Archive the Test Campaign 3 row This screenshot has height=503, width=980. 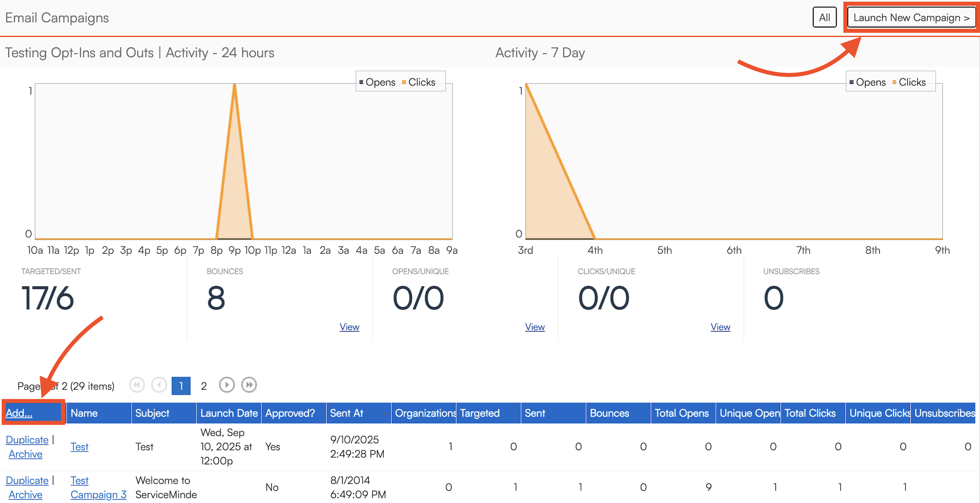pyautogui.click(x=25, y=495)
